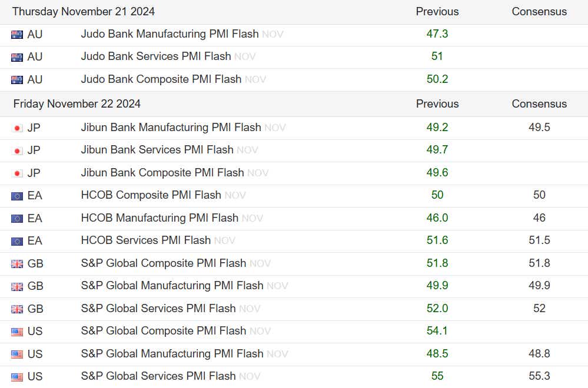Click Euro Area flag beside HCOB Services PMI

click(x=17, y=241)
